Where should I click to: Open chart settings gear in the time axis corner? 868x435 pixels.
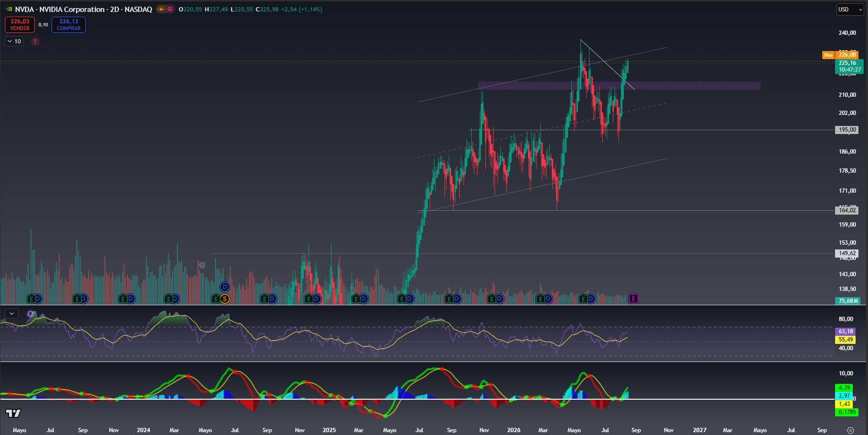click(x=850, y=430)
